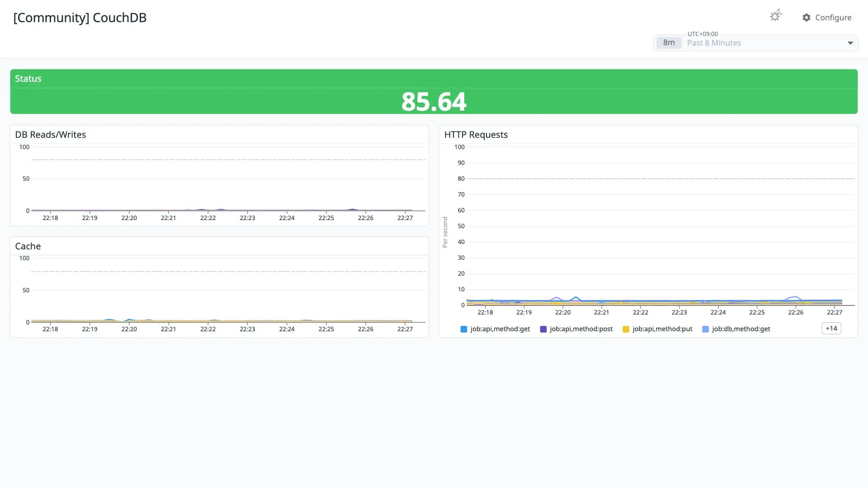This screenshot has height=488, width=868.
Task: Click the Configure gear icon
Action: click(807, 18)
